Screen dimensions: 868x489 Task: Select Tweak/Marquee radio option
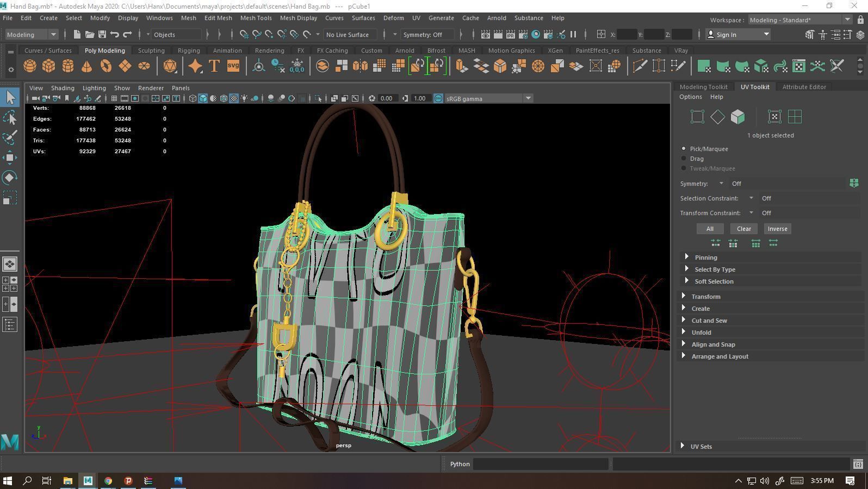click(x=684, y=168)
